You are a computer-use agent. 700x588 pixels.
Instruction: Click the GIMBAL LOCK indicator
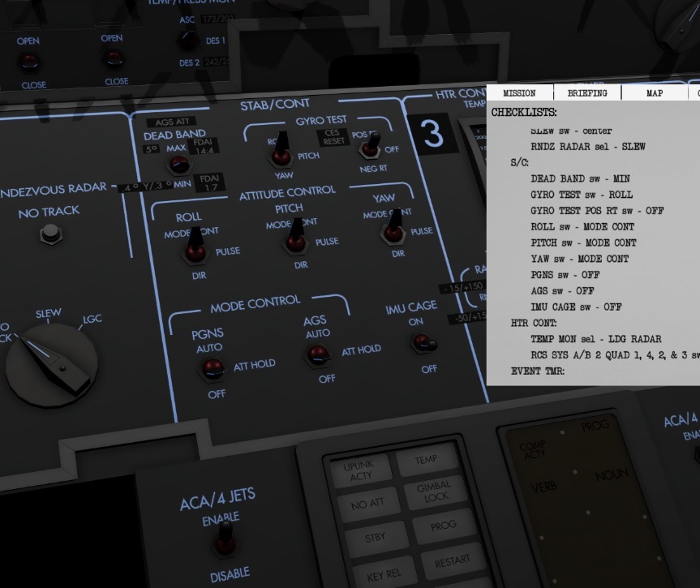[435, 491]
